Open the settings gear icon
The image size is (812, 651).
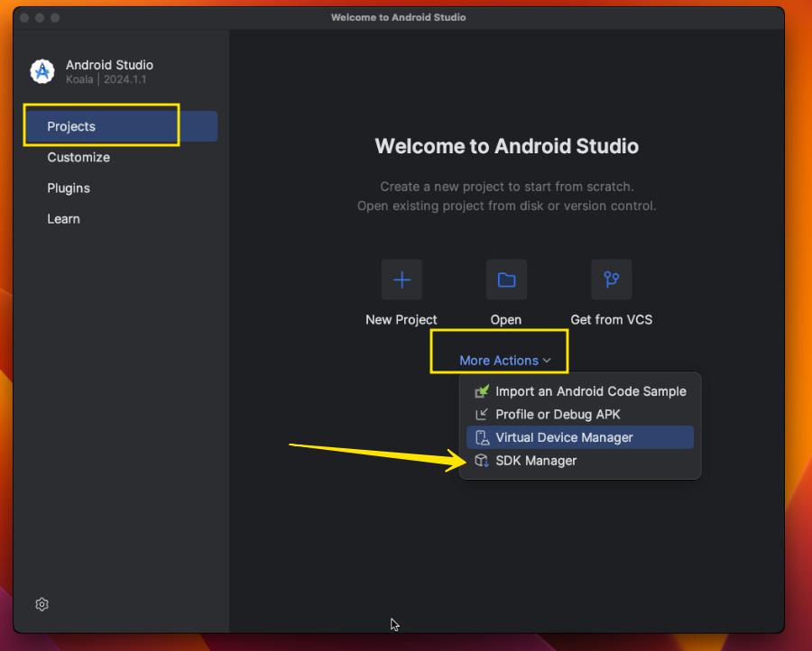pos(42,604)
